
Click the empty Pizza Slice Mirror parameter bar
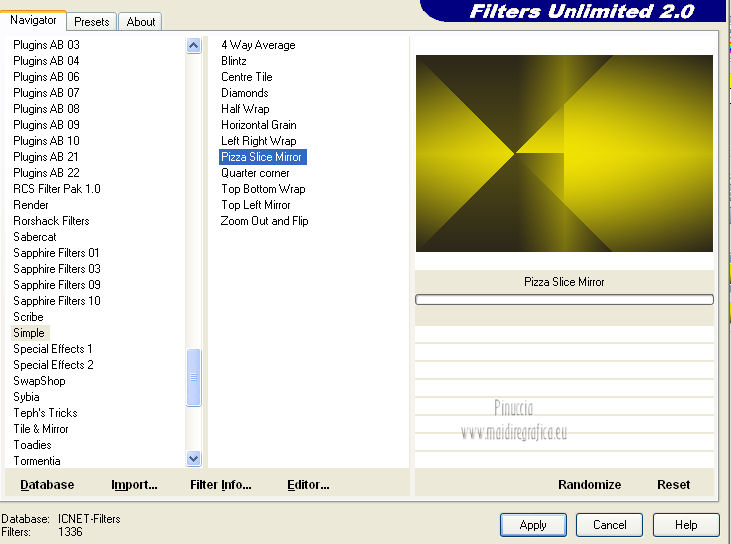564,299
